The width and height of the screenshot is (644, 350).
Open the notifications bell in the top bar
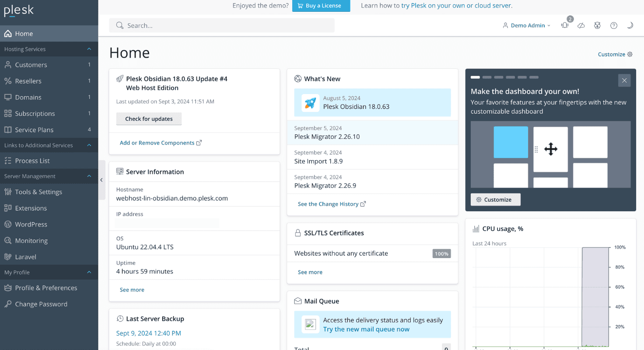coord(564,25)
